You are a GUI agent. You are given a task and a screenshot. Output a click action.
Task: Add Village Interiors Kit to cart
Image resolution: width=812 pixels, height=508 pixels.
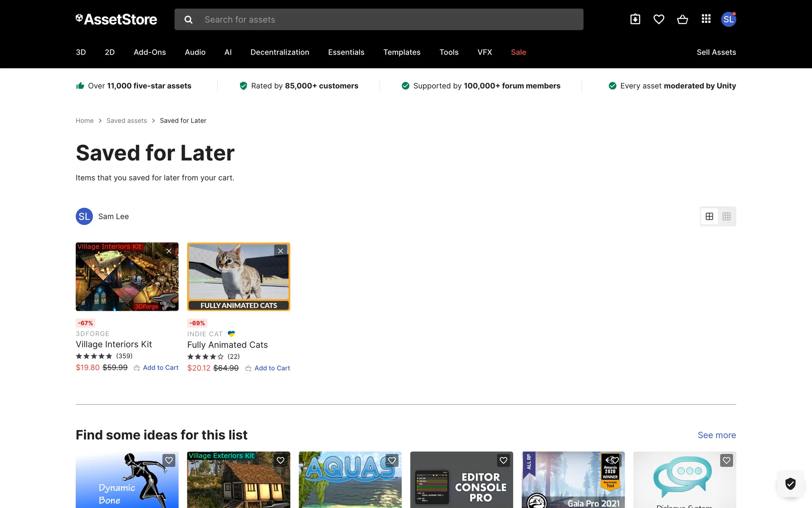[160, 368]
